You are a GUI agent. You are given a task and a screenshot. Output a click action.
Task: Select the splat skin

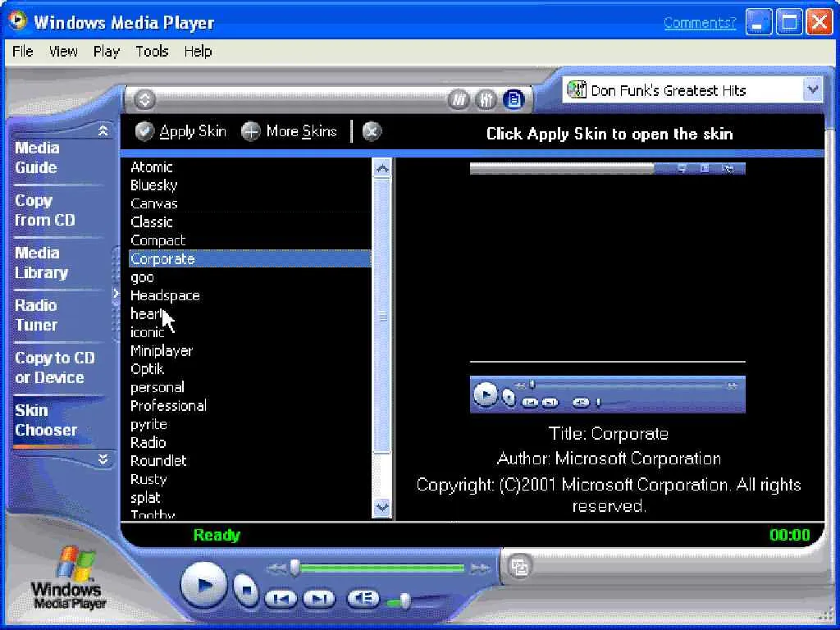tap(249, 497)
